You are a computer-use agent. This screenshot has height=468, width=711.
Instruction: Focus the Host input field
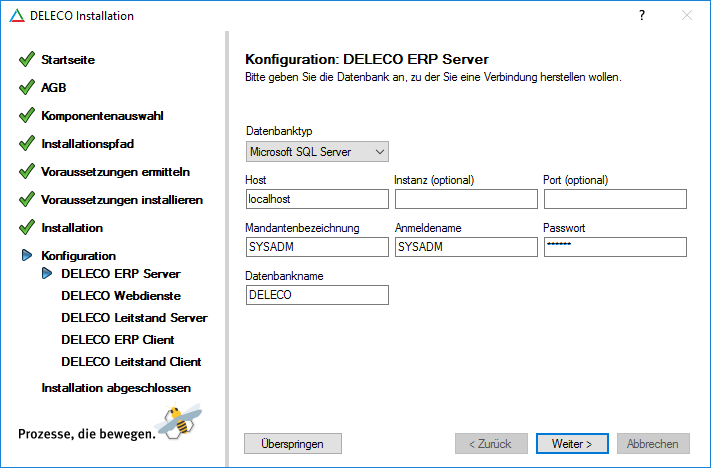point(317,199)
